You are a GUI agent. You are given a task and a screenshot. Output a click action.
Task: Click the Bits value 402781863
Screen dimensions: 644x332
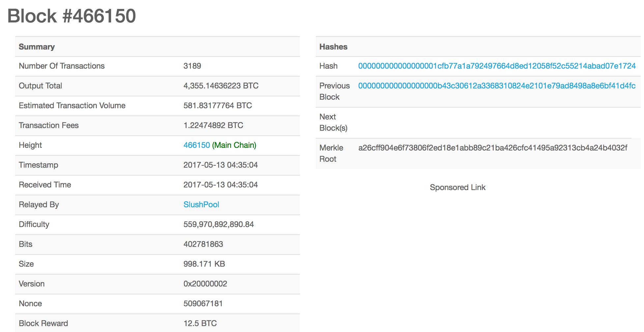click(203, 244)
